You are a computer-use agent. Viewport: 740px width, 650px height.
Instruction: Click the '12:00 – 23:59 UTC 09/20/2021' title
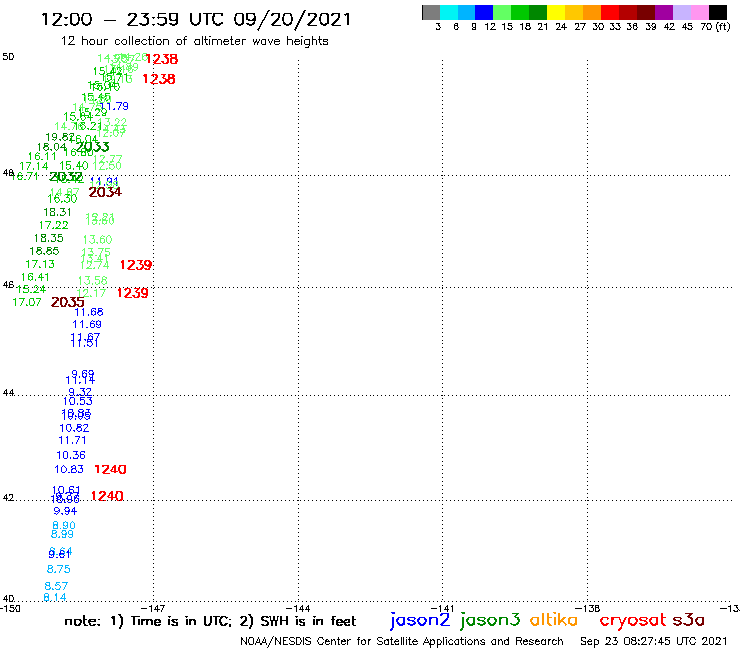pos(196,19)
